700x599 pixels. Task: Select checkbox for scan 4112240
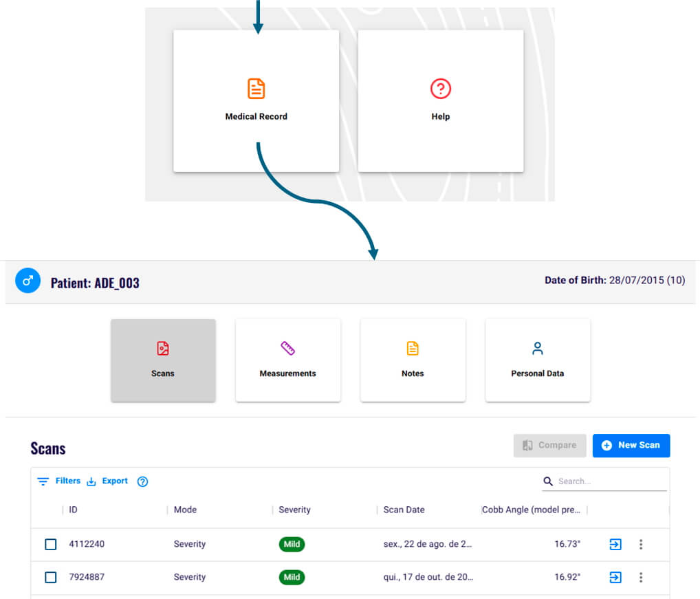click(x=50, y=544)
